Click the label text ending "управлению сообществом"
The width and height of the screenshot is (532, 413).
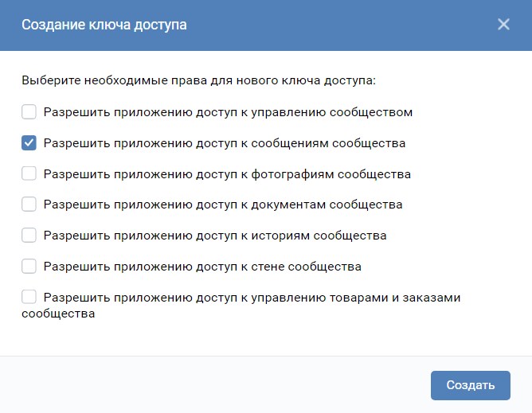[x=228, y=112]
